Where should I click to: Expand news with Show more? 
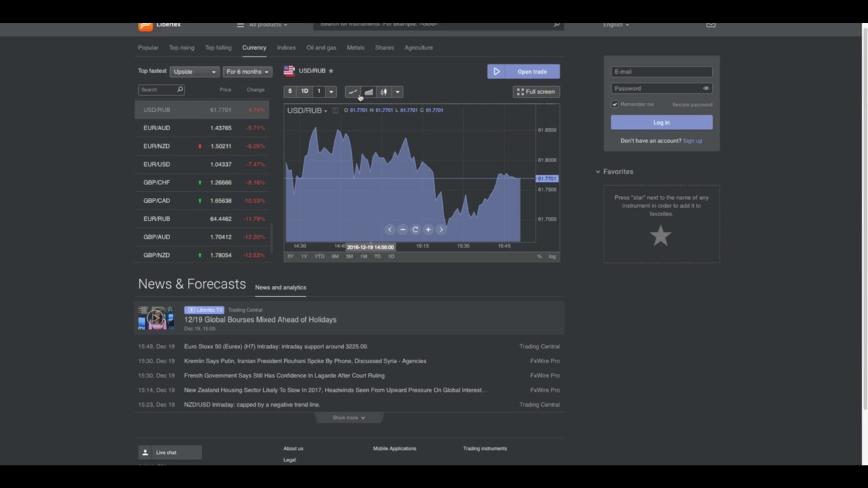(x=349, y=418)
